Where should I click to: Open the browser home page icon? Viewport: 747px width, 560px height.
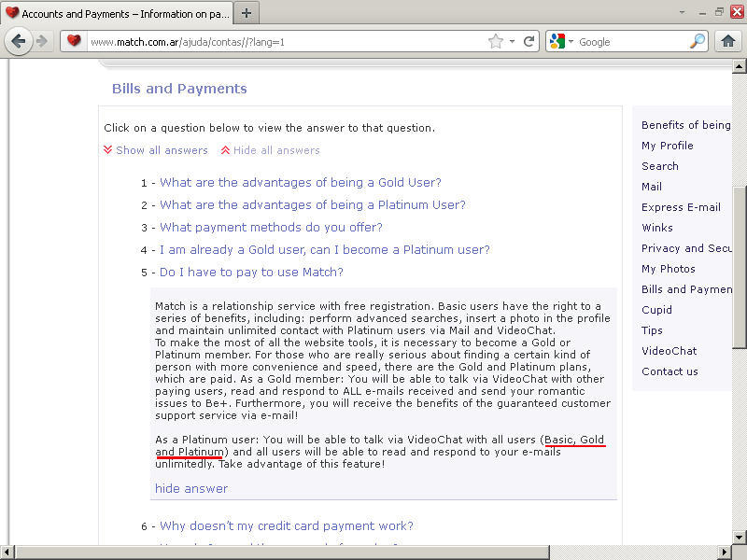728,41
